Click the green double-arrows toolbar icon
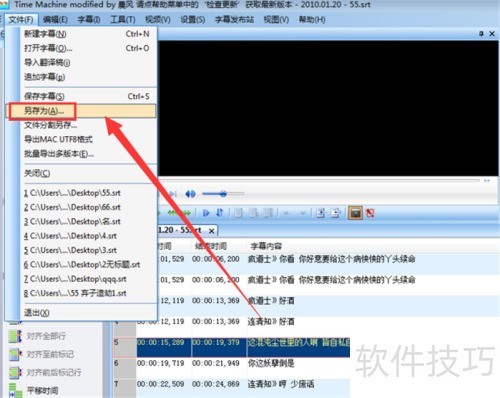The image size is (500, 398). (179, 213)
